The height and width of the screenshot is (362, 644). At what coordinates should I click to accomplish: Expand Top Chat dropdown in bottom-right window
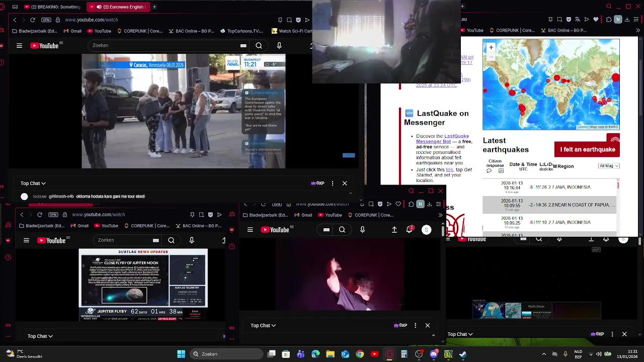click(x=460, y=334)
